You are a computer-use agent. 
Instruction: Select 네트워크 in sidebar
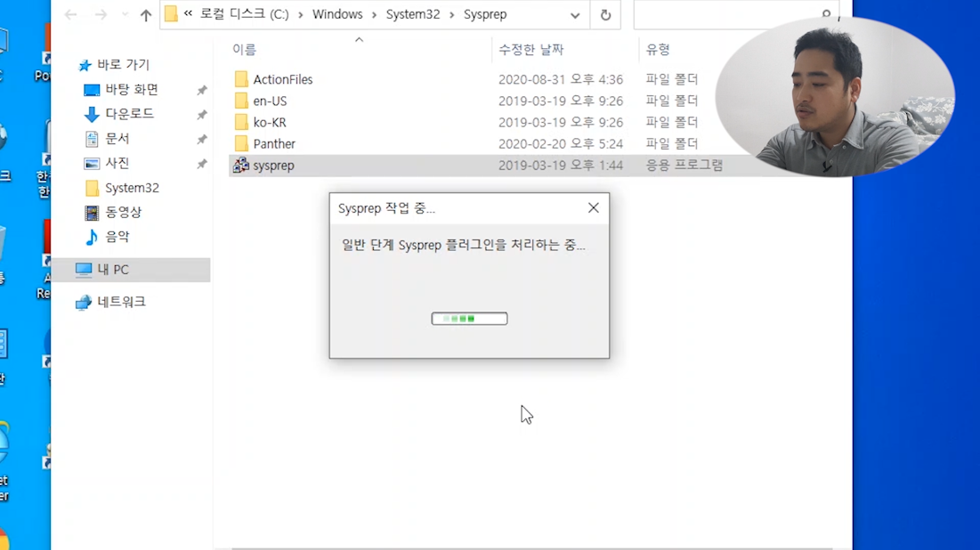point(121,302)
